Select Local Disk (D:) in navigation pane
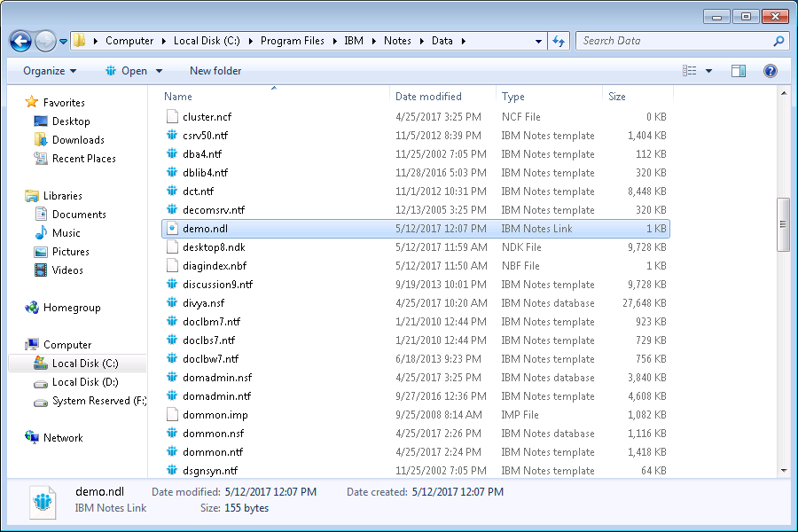 [85, 382]
